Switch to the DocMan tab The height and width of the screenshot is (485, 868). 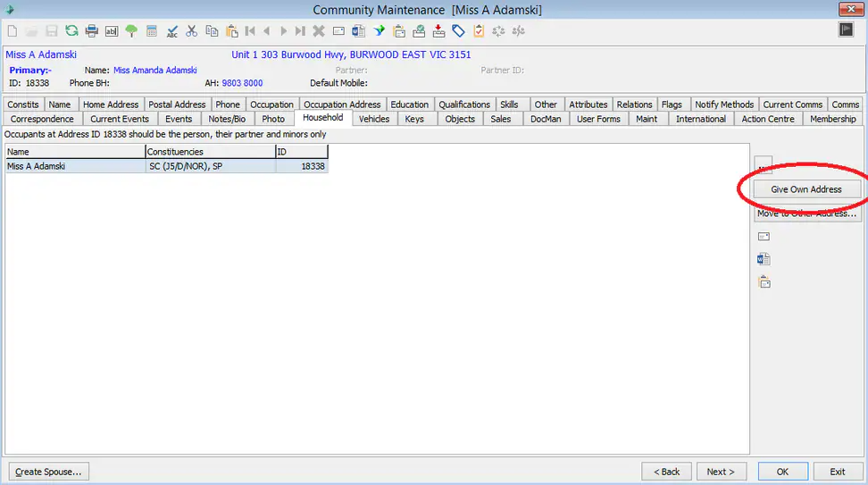[546, 119]
